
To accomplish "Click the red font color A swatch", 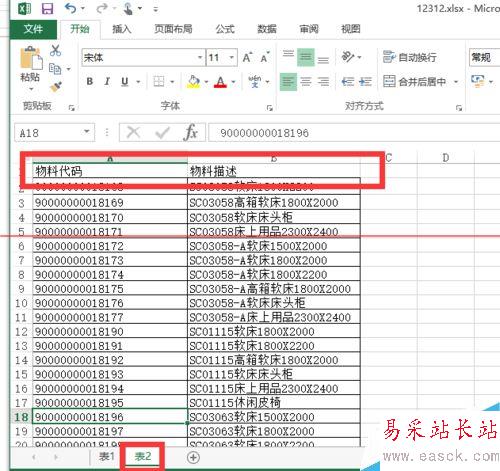I will pyautogui.click(x=220, y=81).
